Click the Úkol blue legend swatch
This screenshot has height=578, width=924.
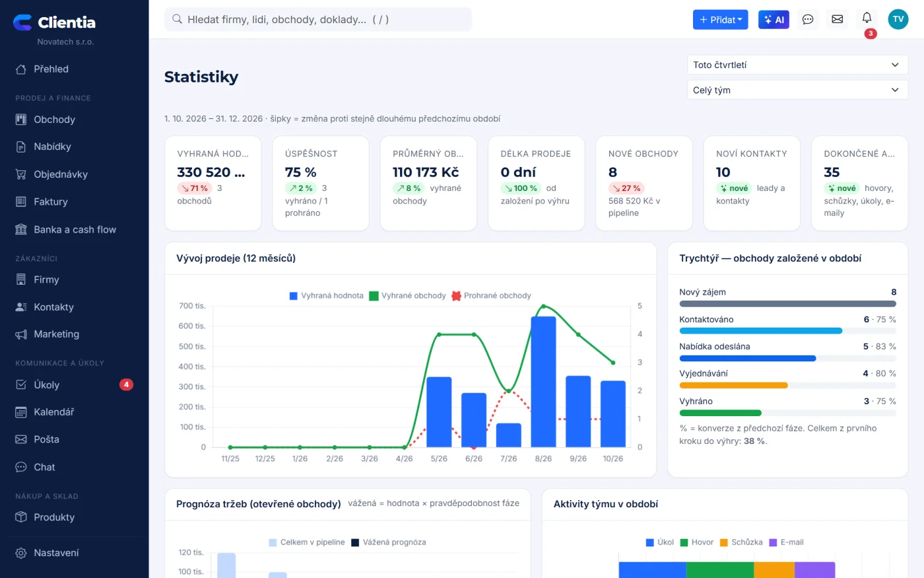[x=650, y=542]
